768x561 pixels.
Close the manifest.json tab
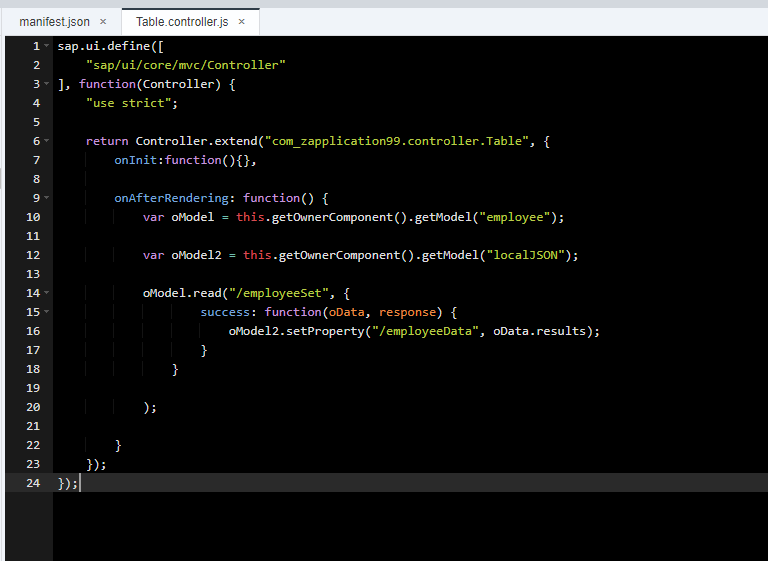click(x=103, y=22)
